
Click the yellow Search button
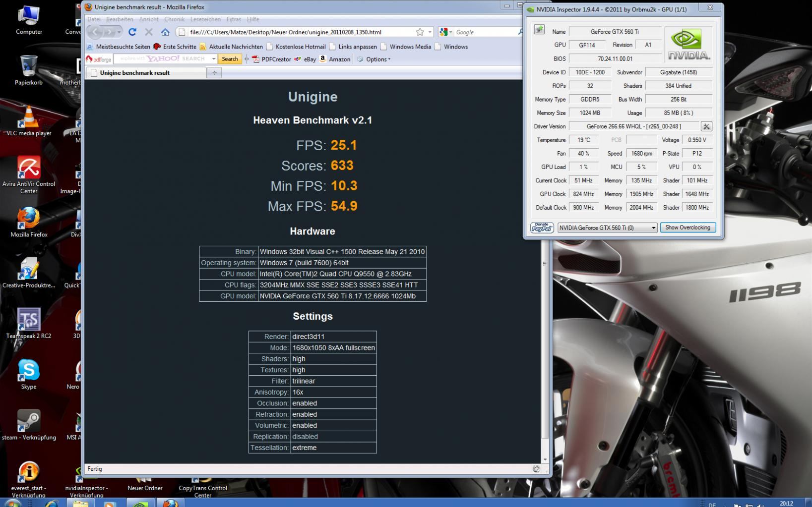point(230,59)
